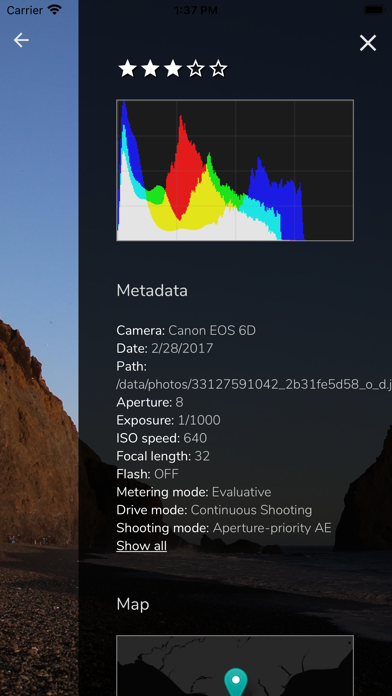
Task: Set rating to two stars
Action: click(x=150, y=69)
